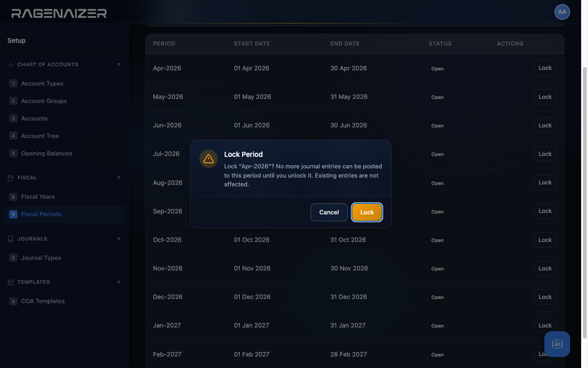The height and width of the screenshot is (368, 588).
Task: Open the RA assistant chat widget
Action: click(x=557, y=344)
